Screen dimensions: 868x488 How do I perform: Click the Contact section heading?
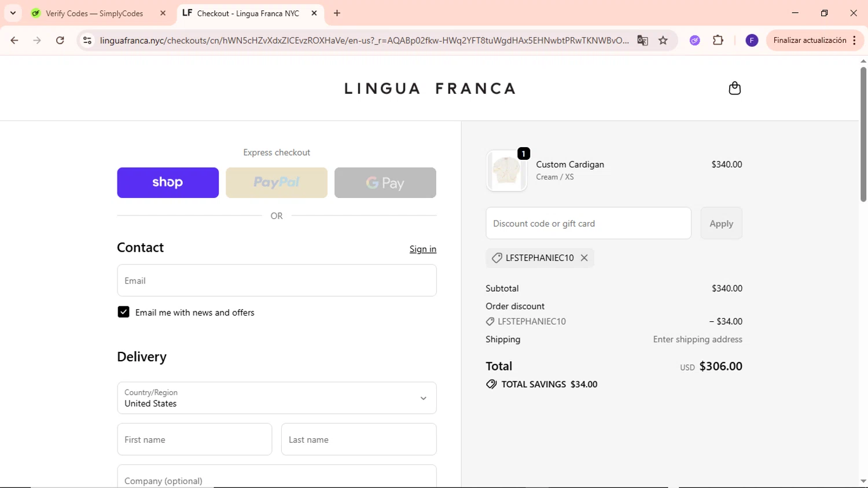[x=140, y=247]
